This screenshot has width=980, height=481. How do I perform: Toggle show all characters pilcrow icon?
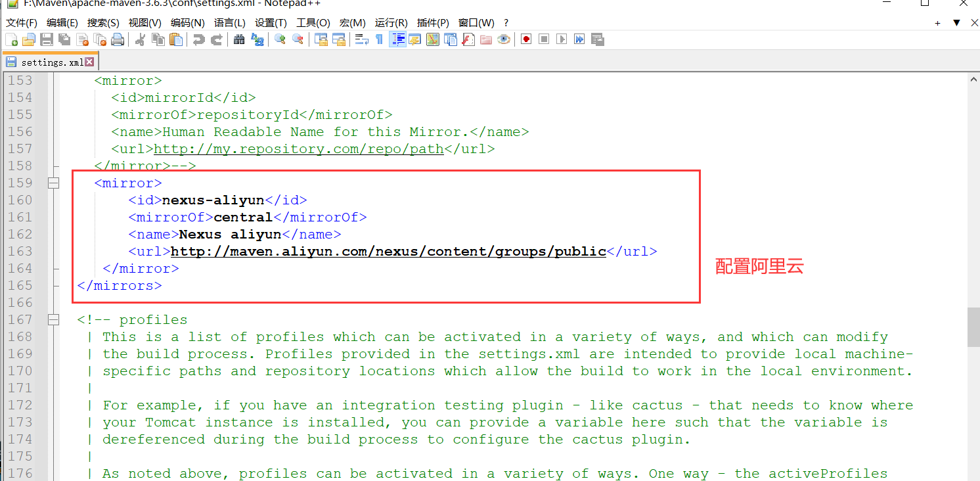coord(379,40)
